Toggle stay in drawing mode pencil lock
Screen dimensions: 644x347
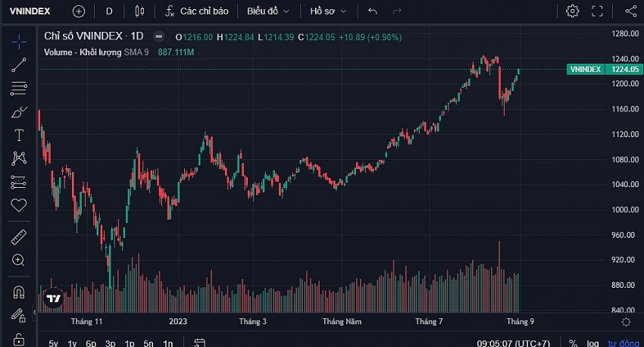[18, 315]
